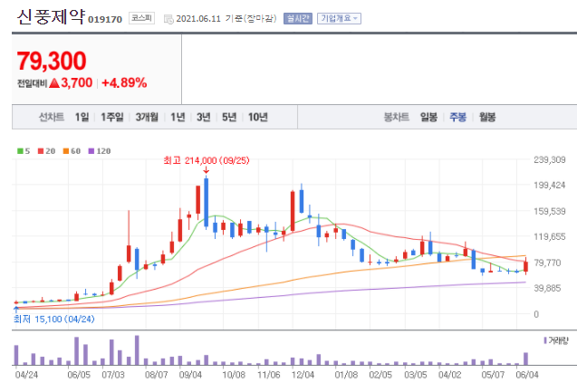Viewport: 577px width, 392px height.
Task: Click the purple 120 moving average legend
Action: (x=100, y=151)
